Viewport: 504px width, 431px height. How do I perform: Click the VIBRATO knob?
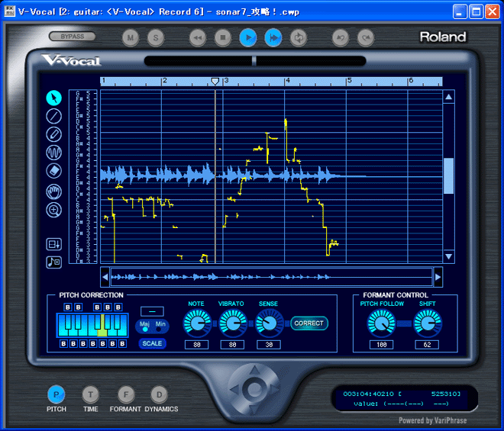tap(232, 323)
